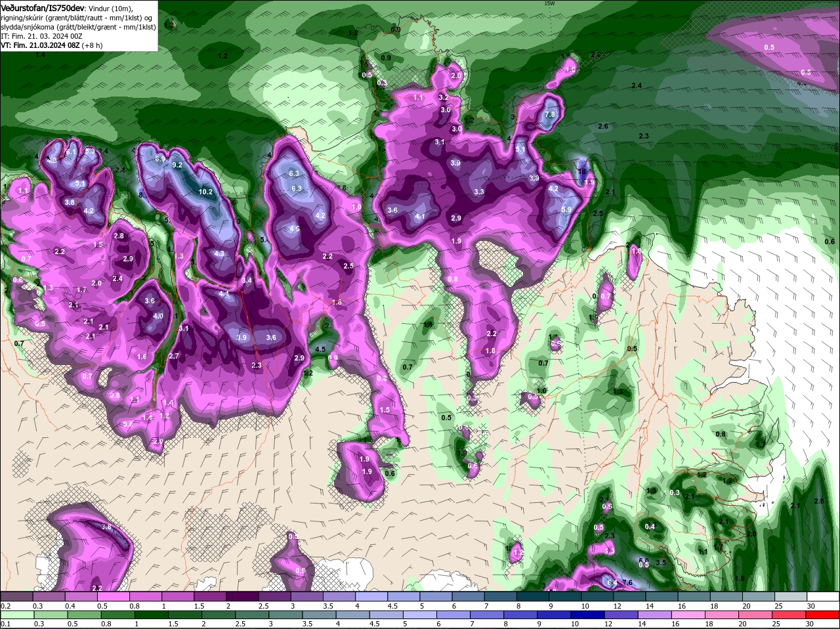This screenshot has width=840, height=629.
Task: Click the 2.6 value in the northeast green area
Action: 603,126
